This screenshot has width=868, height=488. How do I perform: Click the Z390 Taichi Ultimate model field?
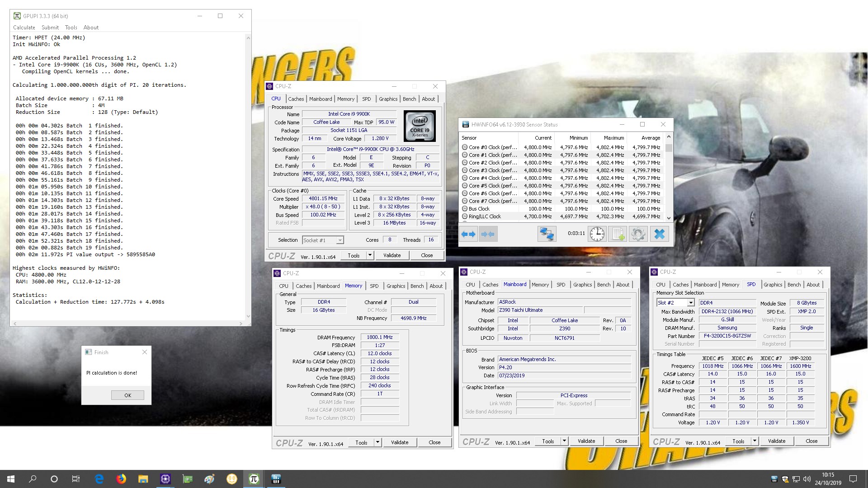pyautogui.click(x=540, y=310)
